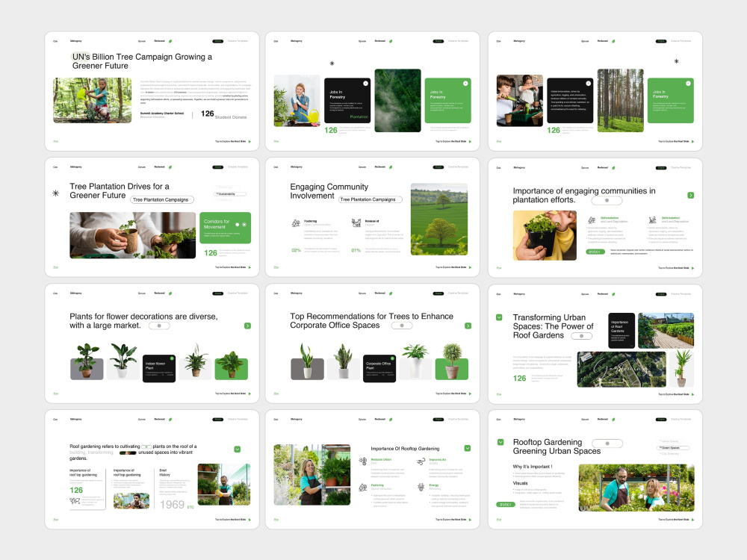
Task: Click the next-slide play arrow on the UN's Billion Tree slide
Action: tap(249, 141)
